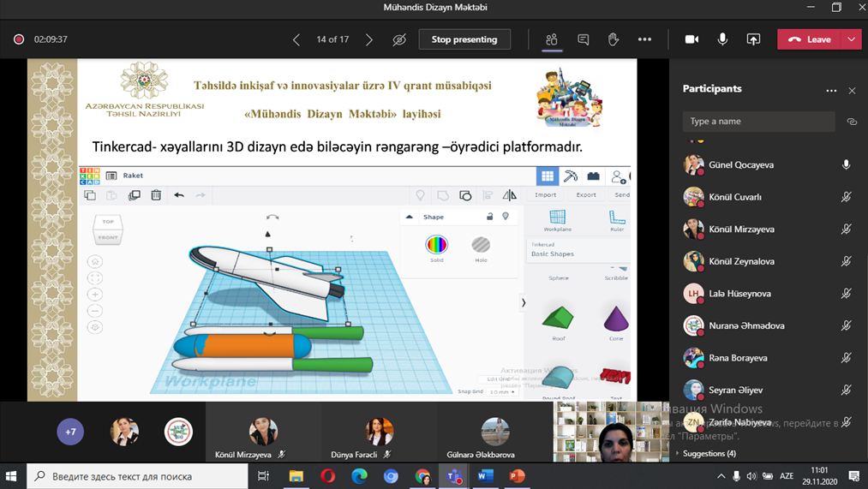Image resolution: width=868 pixels, height=489 pixels.
Task: Open Participants panel more options ellipsis
Action: click(x=831, y=91)
